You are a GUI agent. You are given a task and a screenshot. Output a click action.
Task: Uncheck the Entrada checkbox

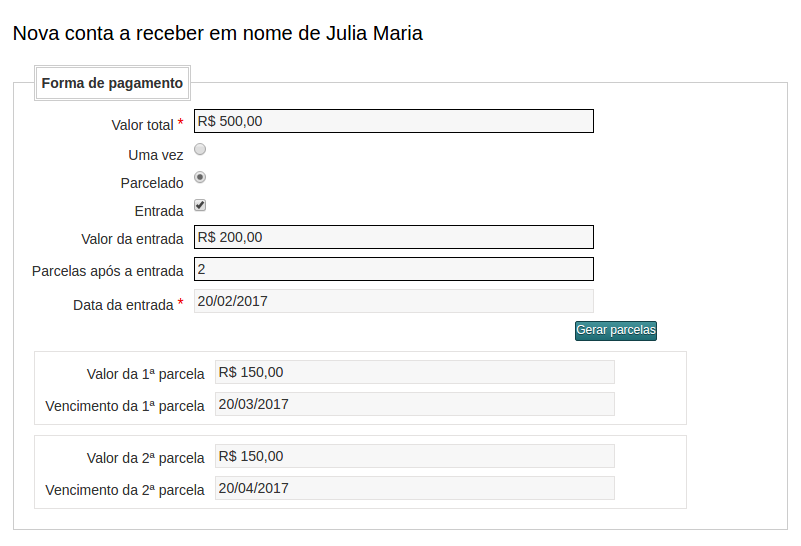click(200, 205)
